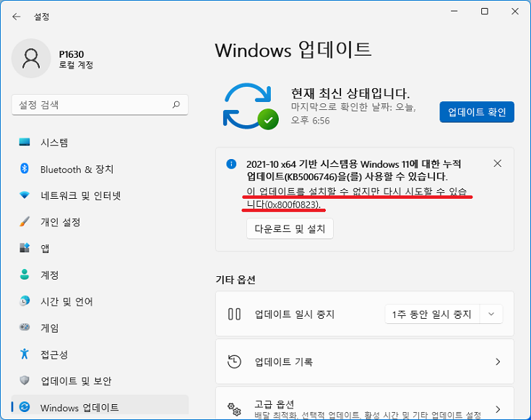Click the P1630 user avatar icon

[31, 59]
